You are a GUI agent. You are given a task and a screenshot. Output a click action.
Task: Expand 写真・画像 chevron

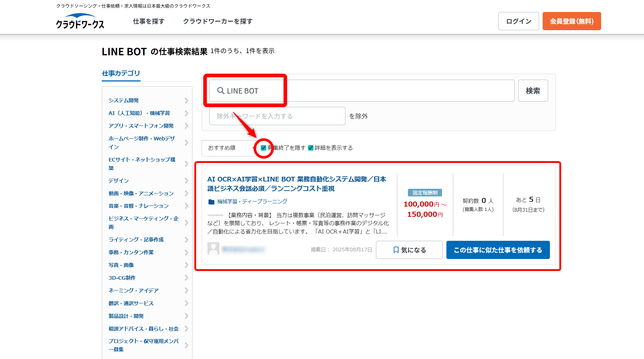pos(186,265)
